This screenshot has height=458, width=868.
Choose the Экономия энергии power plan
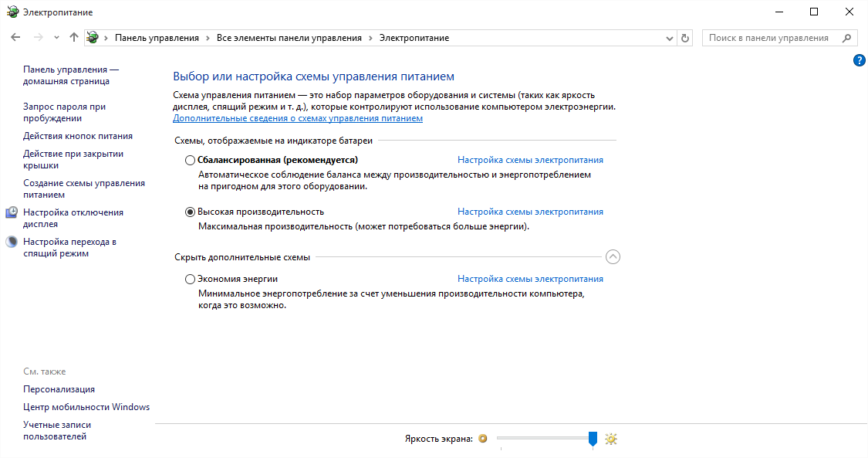pyautogui.click(x=191, y=280)
